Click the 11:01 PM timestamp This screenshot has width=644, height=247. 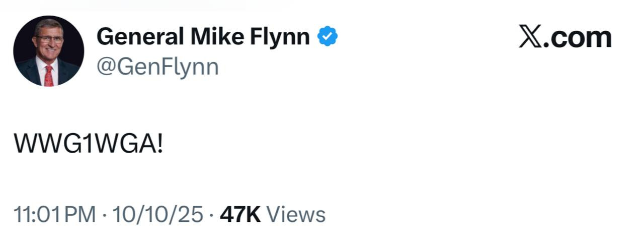[x=54, y=215]
